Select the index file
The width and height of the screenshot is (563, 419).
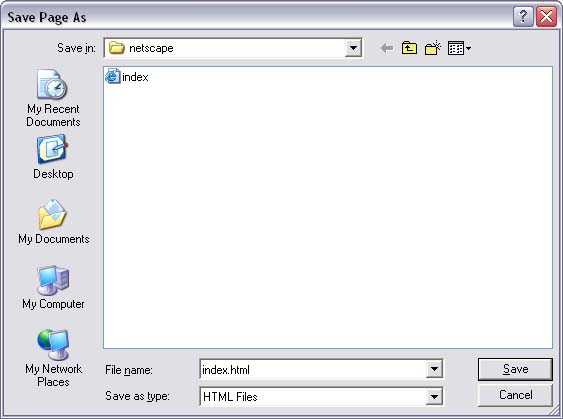point(127,76)
